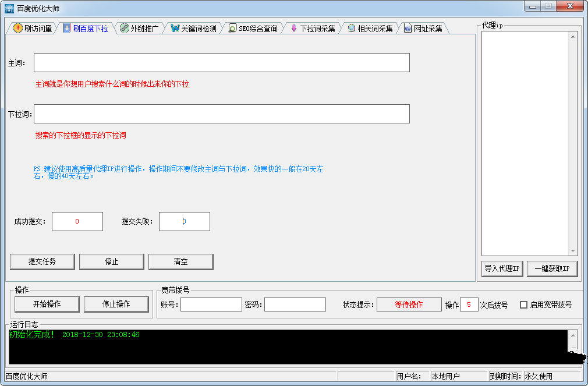Click the 清空 button
The image size is (588, 386).
180,262
